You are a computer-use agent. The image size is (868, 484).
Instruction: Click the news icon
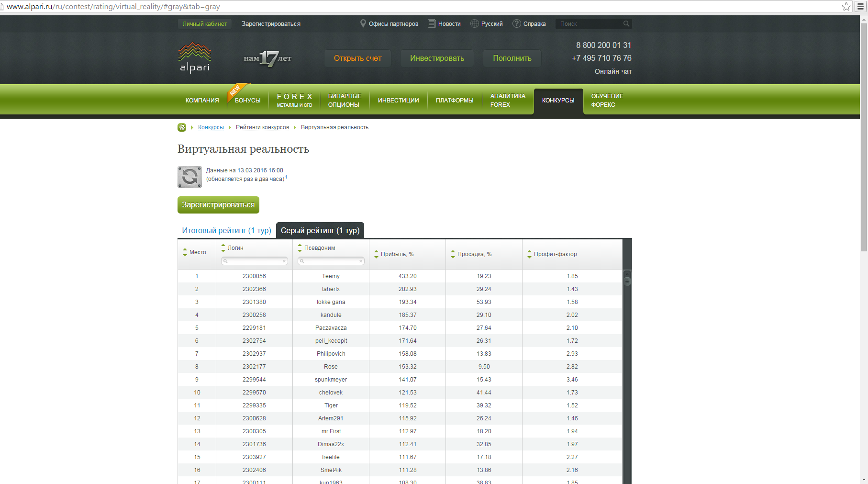[432, 23]
